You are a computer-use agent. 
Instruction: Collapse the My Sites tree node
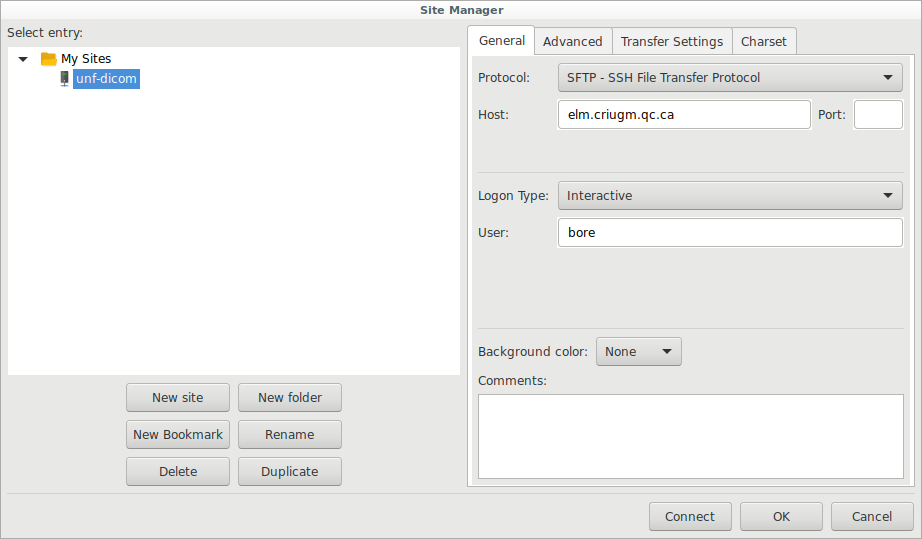pyautogui.click(x=23, y=59)
